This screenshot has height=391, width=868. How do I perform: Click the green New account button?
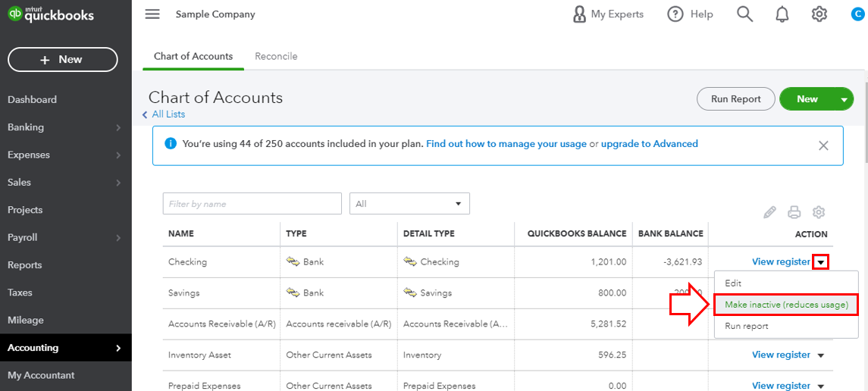point(807,99)
